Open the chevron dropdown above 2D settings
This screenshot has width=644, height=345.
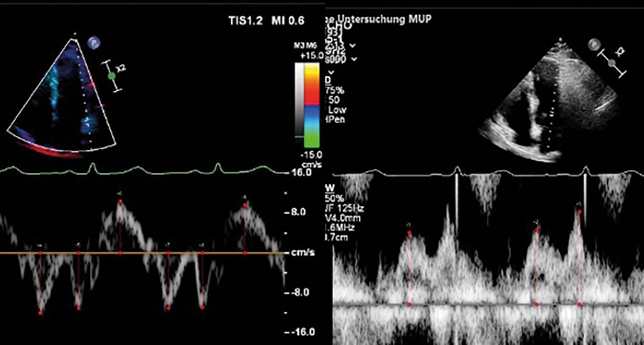click(x=332, y=71)
